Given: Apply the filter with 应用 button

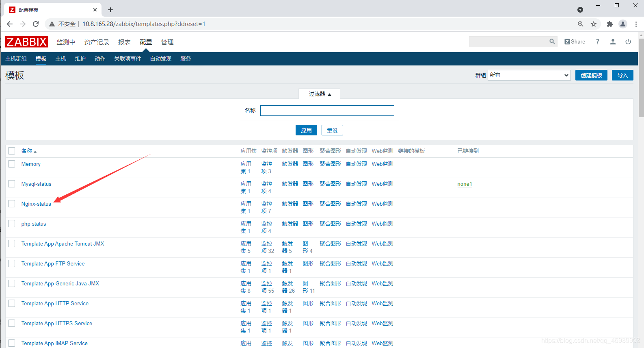Looking at the screenshot, I should 306,130.
